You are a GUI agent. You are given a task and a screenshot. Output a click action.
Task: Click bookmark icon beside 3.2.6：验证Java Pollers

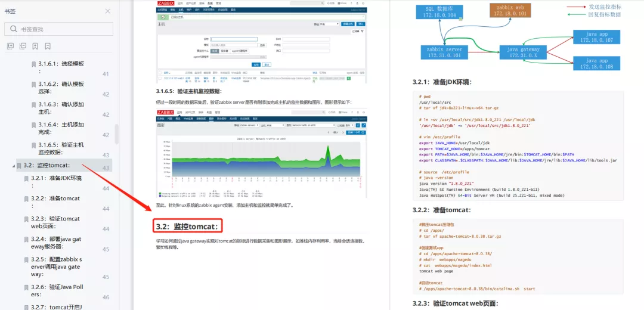pos(26,287)
